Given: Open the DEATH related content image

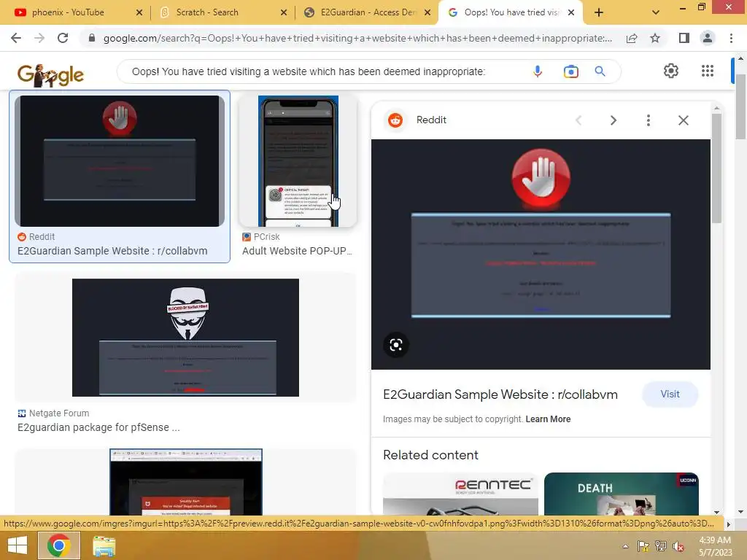Looking at the screenshot, I should point(622,494).
